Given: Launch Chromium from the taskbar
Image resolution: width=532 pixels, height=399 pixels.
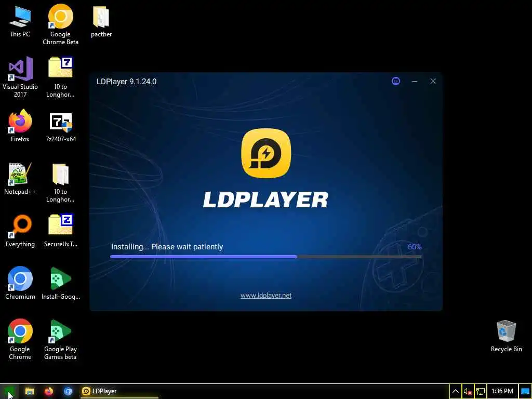Looking at the screenshot, I should click(x=68, y=392).
